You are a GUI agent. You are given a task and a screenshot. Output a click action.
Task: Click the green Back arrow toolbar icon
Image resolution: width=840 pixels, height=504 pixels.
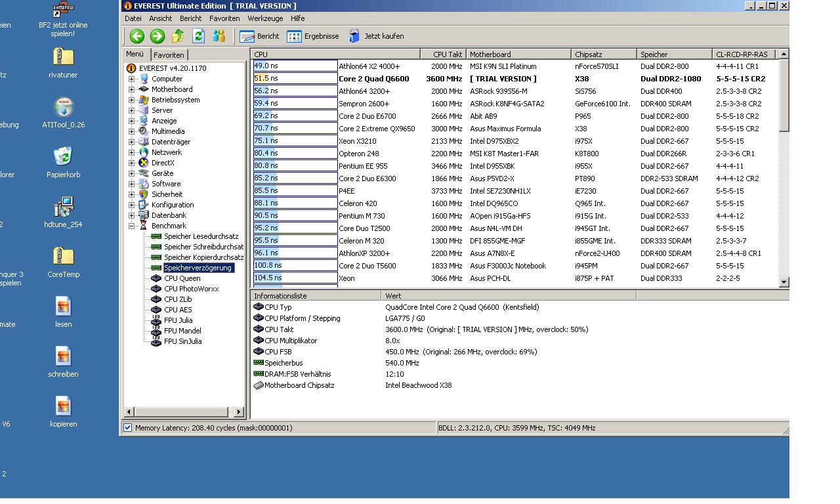[136, 37]
